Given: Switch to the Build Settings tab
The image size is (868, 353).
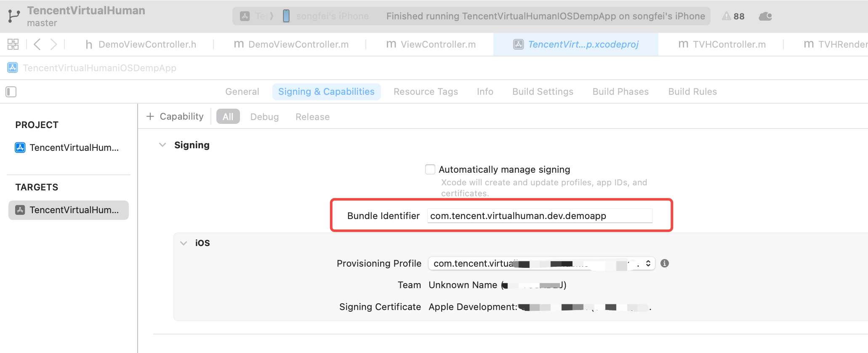Looking at the screenshot, I should pyautogui.click(x=543, y=91).
